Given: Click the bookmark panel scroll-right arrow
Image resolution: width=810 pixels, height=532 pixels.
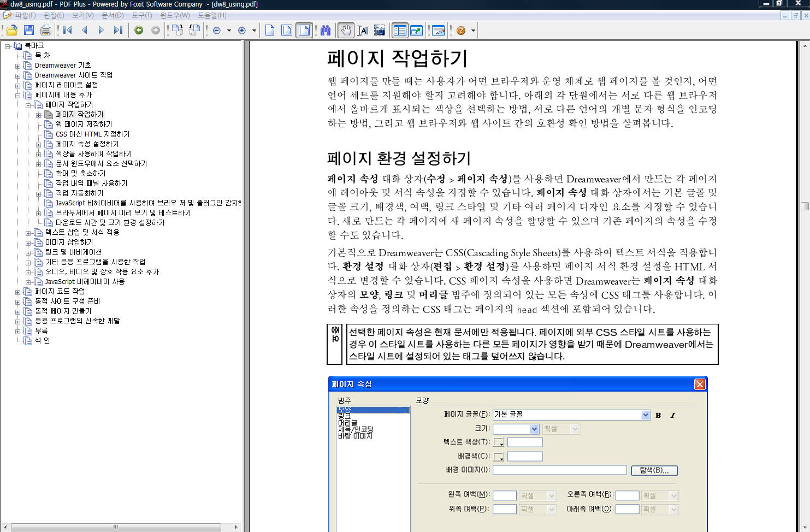Looking at the screenshot, I should click(236, 527).
